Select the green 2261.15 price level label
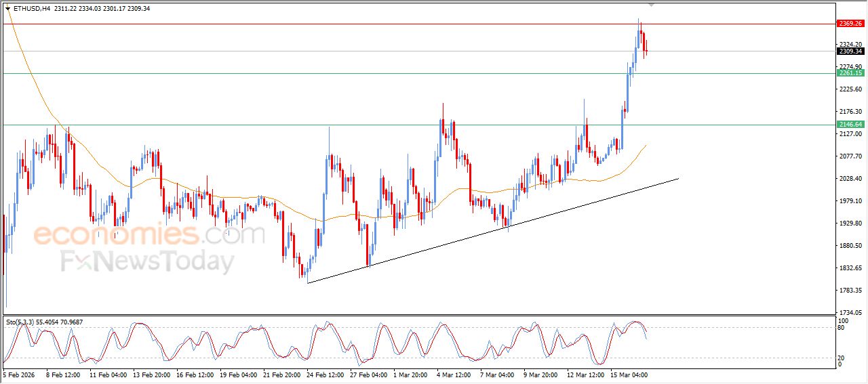This screenshot has width=868, height=384. click(850, 73)
